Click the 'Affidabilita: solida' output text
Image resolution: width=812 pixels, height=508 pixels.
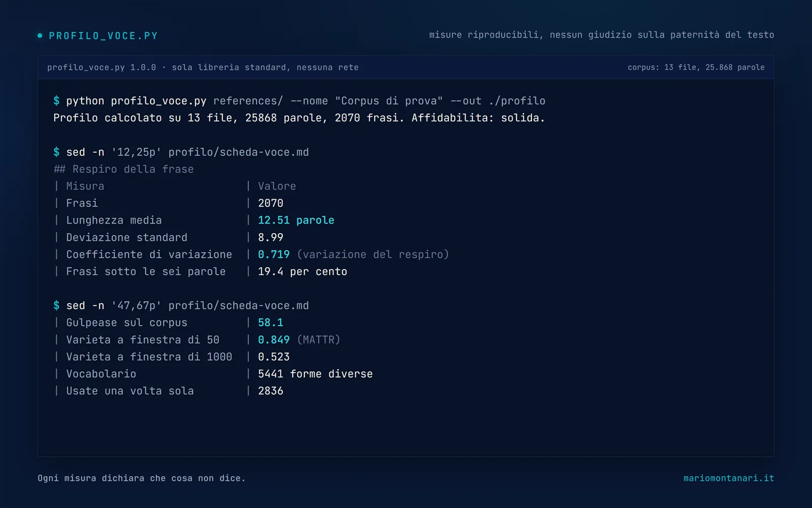[478, 118]
